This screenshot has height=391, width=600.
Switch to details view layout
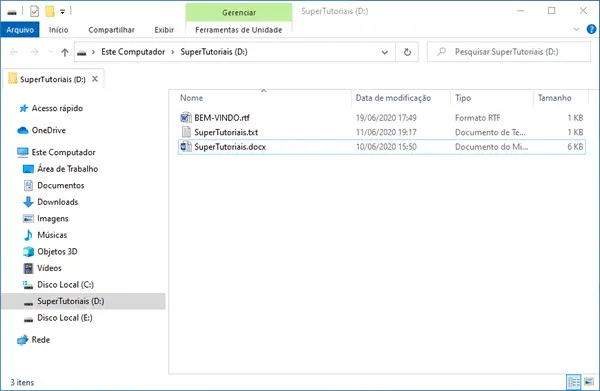click(573, 381)
